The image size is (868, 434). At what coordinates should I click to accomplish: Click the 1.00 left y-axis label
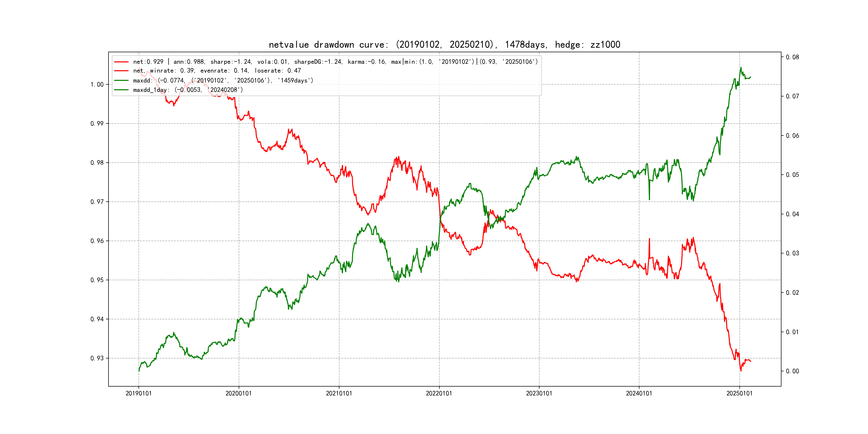pyautogui.click(x=97, y=85)
